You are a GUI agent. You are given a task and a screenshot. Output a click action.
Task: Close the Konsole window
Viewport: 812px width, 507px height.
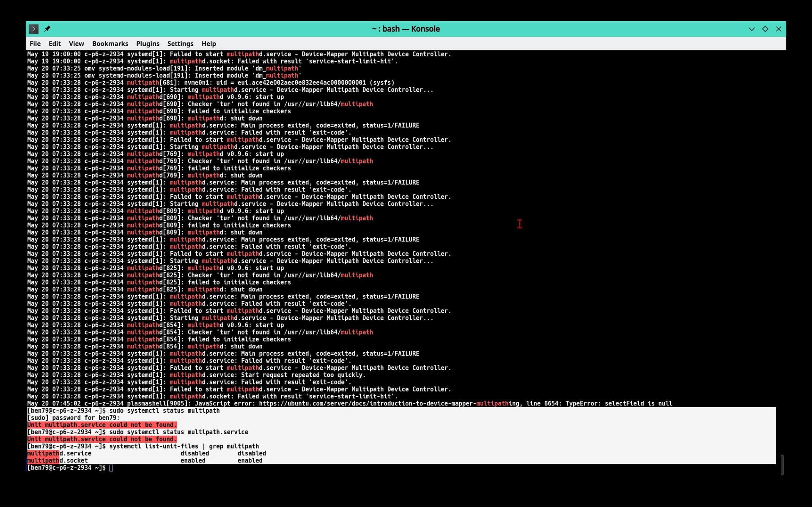pos(779,29)
